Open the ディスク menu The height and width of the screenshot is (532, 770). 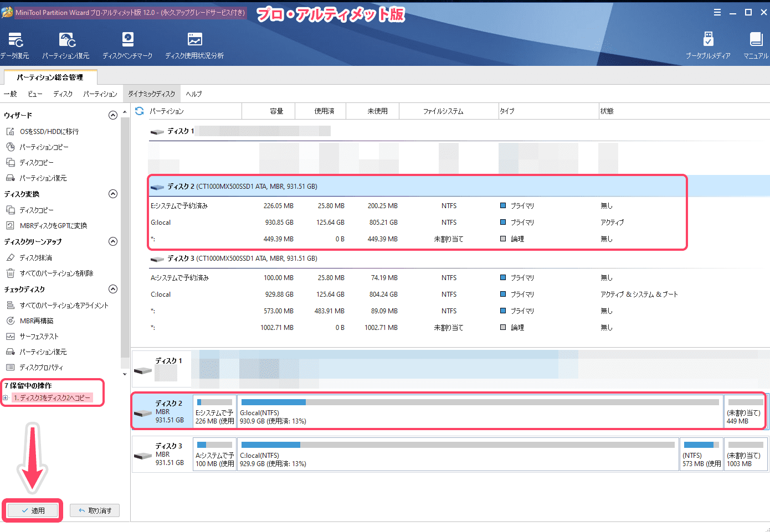click(63, 94)
